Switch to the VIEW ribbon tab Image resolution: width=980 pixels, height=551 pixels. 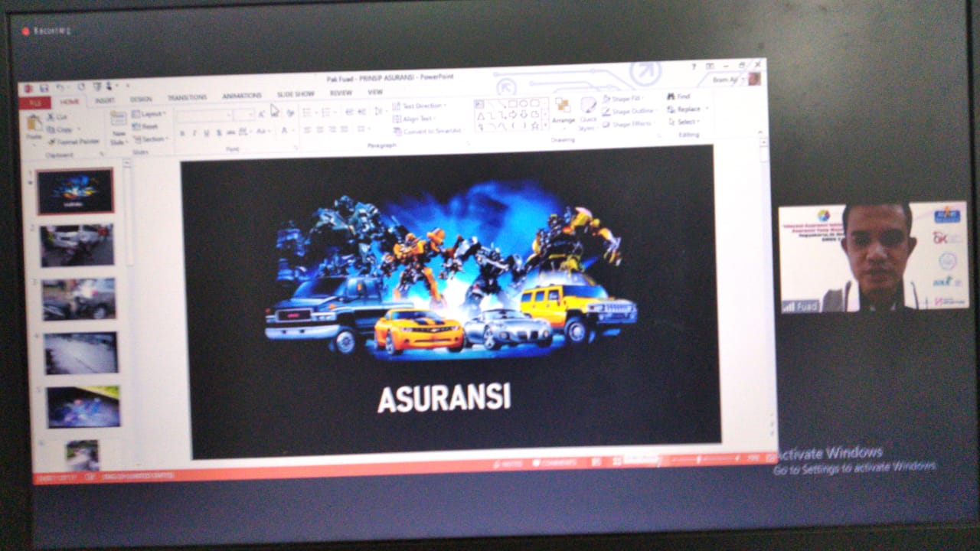pos(375,92)
